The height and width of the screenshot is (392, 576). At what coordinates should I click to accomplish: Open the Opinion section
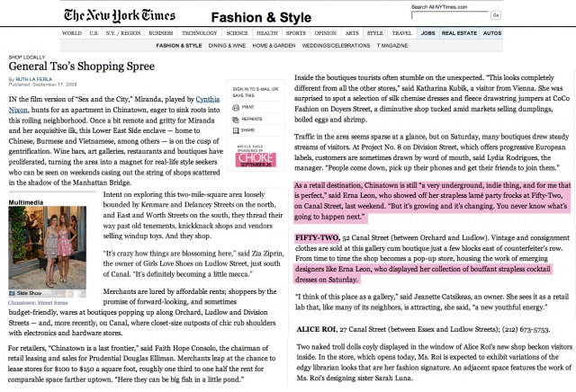coord(326,33)
